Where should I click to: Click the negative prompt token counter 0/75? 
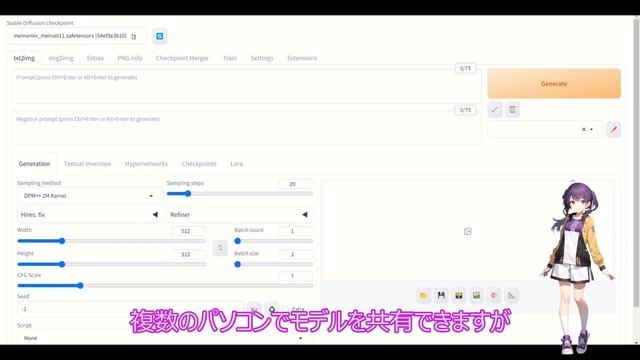465,110
